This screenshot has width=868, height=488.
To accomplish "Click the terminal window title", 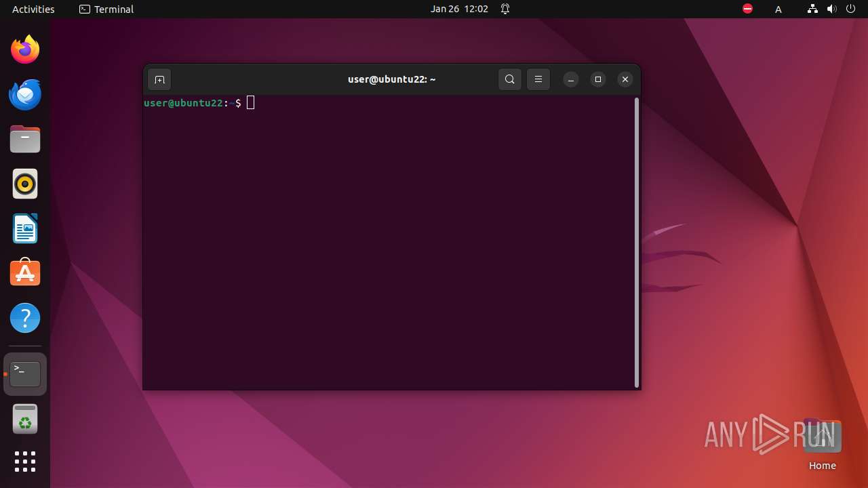I will 392,79.
